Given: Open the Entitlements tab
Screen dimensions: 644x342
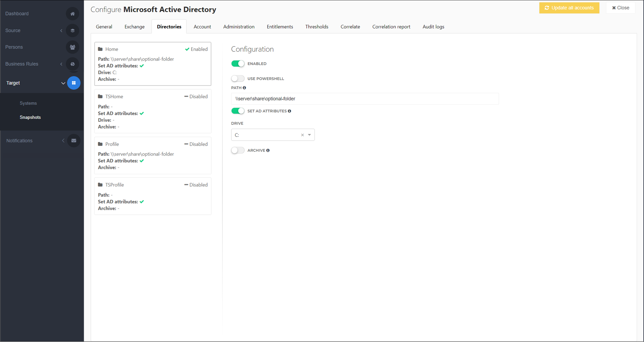Looking at the screenshot, I should (280, 27).
